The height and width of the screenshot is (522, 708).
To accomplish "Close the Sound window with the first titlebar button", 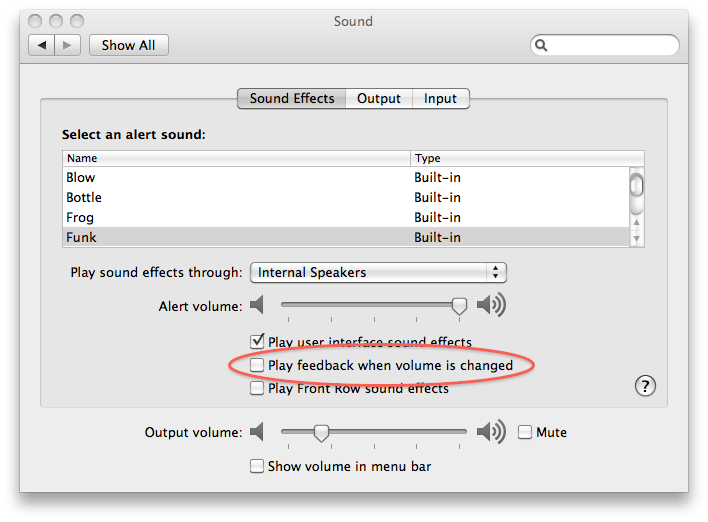I will tap(35, 21).
